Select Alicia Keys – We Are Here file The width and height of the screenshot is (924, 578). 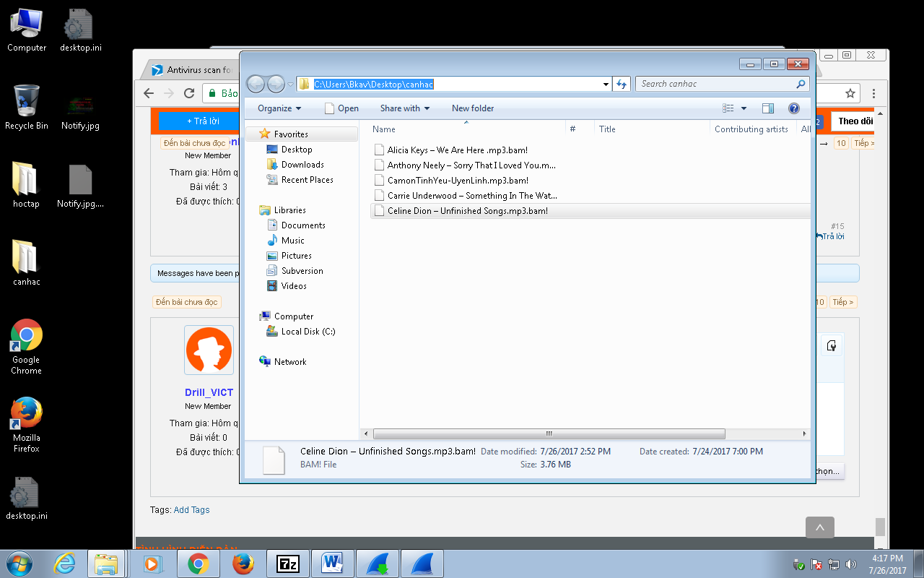pyautogui.click(x=457, y=150)
